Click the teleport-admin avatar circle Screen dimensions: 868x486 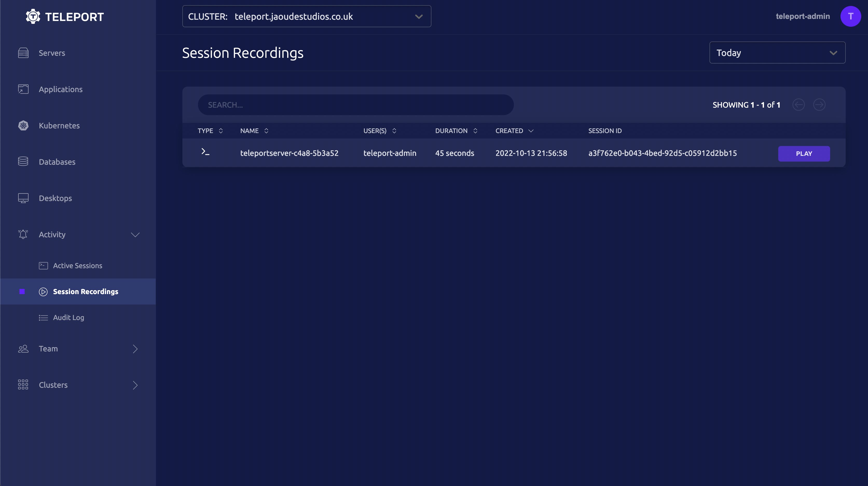[x=850, y=16]
